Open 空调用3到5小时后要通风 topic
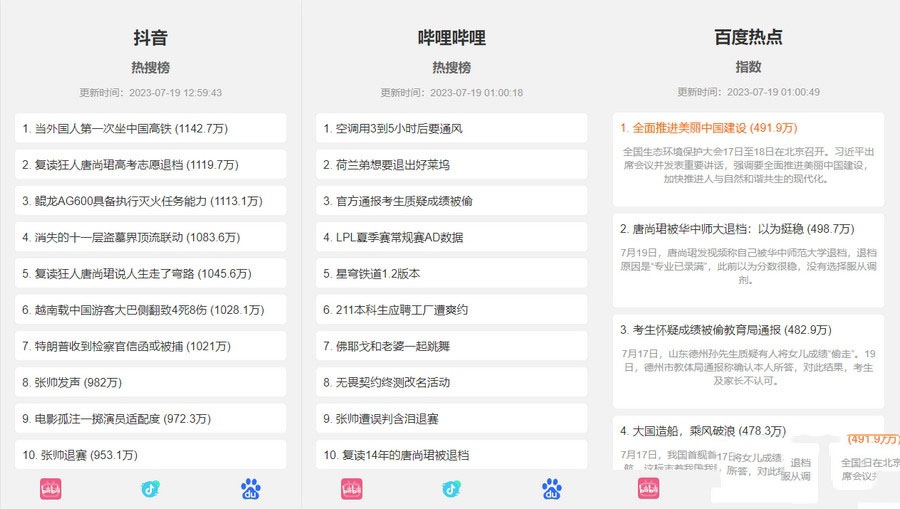Screen dimensions: 900x509 point(451,128)
